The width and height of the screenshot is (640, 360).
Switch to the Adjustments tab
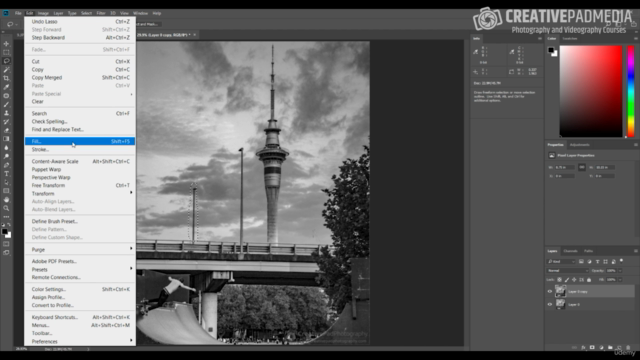click(x=580, y=145)
